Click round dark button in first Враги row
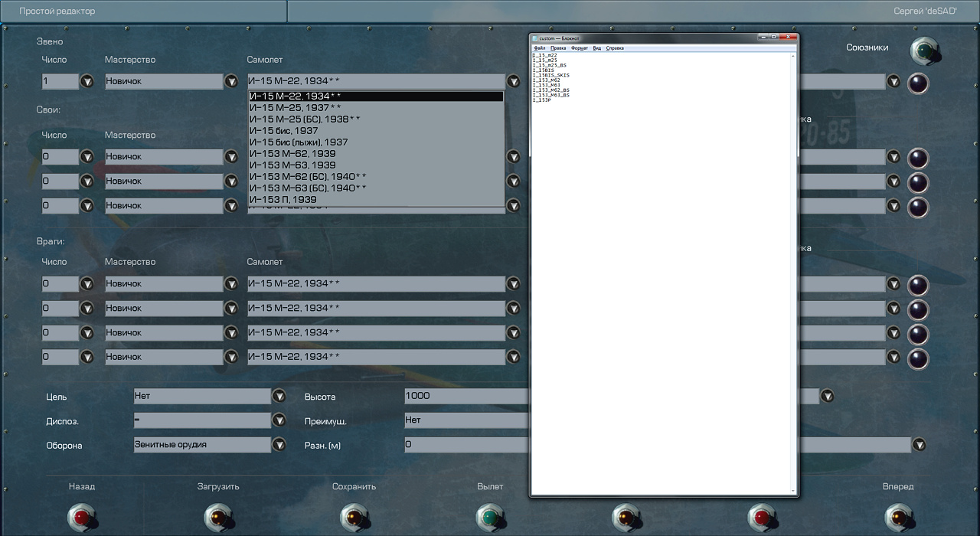This screenshot has height=536, width=980. [x=917, y=285]
